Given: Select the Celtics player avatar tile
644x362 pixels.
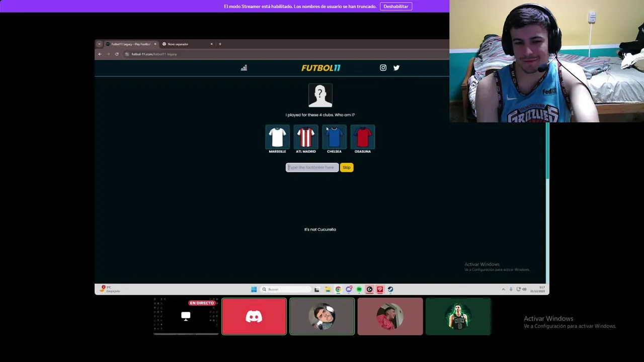Looking at the screenshot, I should pyautogui.click(x=458, y=316).
